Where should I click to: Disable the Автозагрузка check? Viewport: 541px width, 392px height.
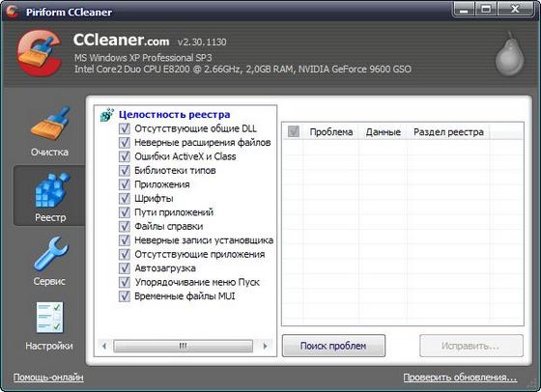pos(125,268)
